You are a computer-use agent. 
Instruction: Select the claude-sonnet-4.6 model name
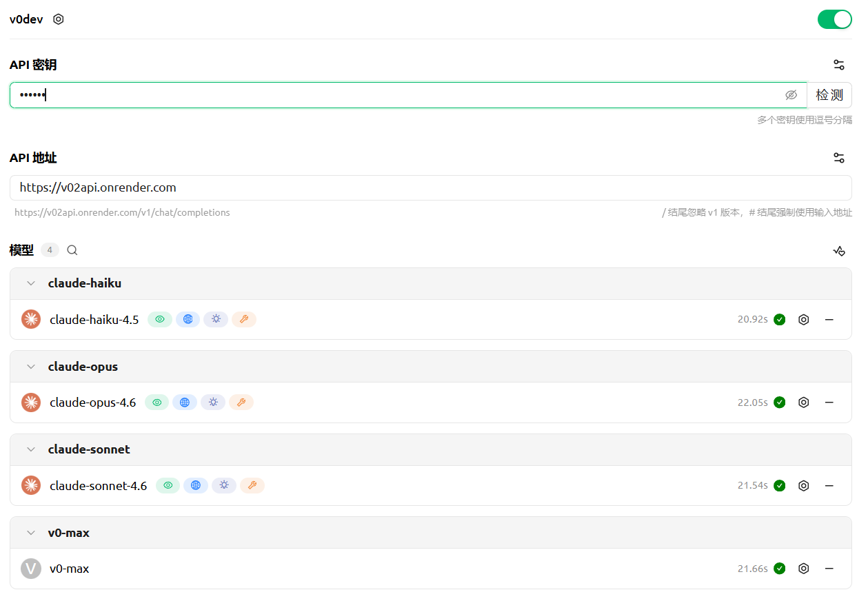point(99,486)
